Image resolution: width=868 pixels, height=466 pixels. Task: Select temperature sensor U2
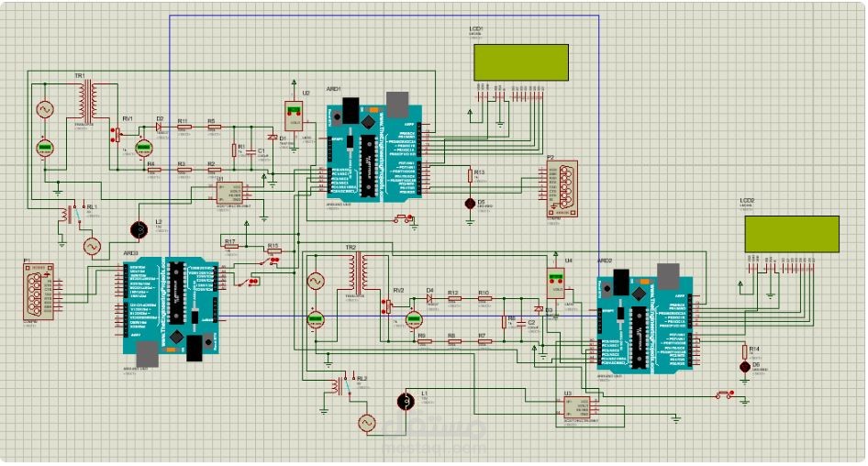pyautogui.click(x=294, y=116)
